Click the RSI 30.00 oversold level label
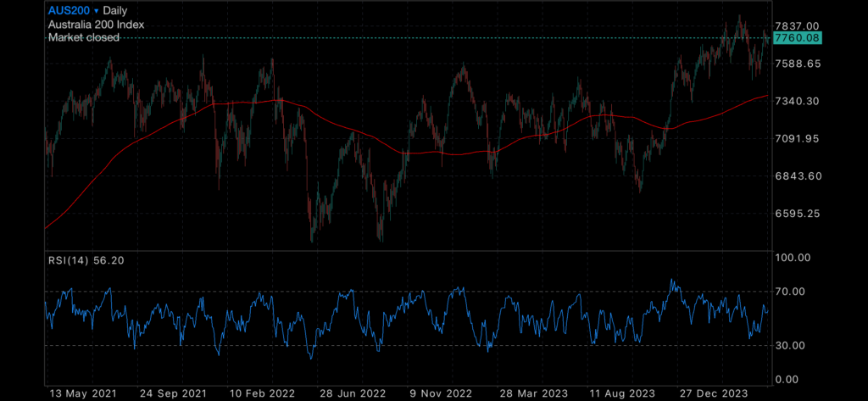This screenshot has height=401, width=868. pyautogui.click(x=791, y=345)
